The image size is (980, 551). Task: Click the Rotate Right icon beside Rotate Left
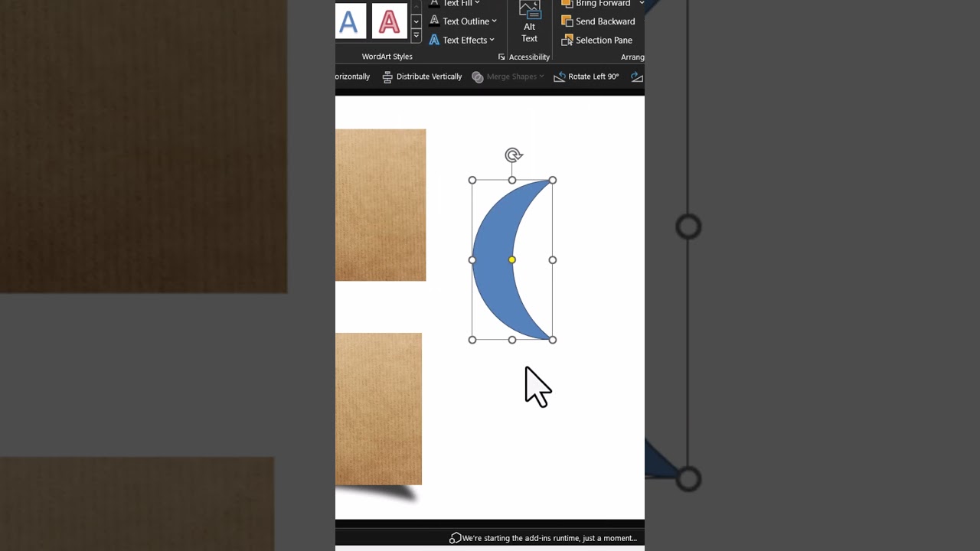pyautogui.click(x=636, y=77)
